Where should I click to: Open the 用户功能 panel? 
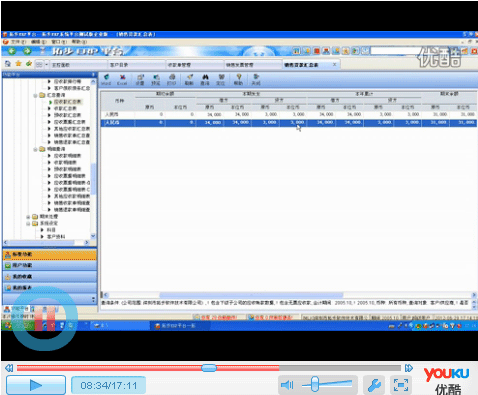(x=50, y=266)
